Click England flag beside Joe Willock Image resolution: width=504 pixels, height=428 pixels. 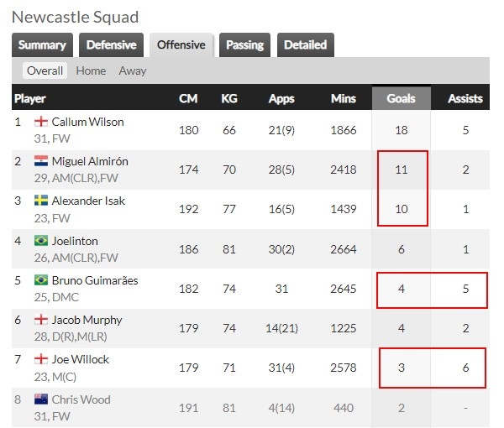point(41,359)
